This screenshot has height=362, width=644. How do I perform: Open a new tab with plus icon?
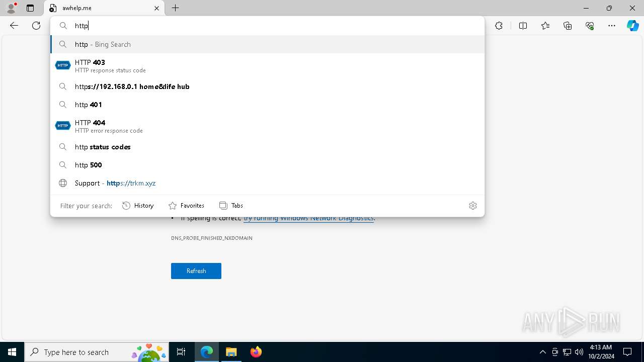tap(175, 8)
